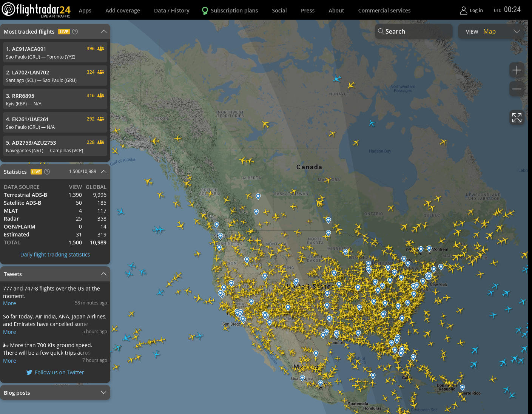The width and height of the screenshot is (532, 414).
Task: Open Subscription plans
Action: [x=234, y=11]
